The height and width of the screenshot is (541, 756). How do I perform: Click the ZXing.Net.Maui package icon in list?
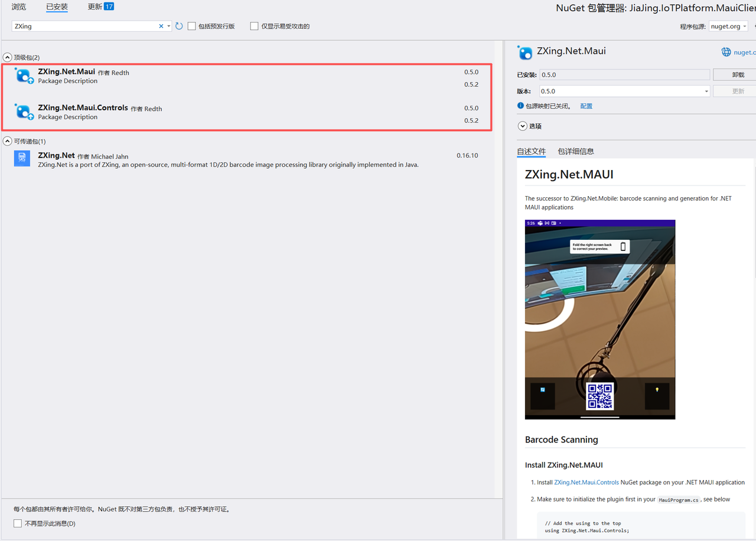pos(23,76)
